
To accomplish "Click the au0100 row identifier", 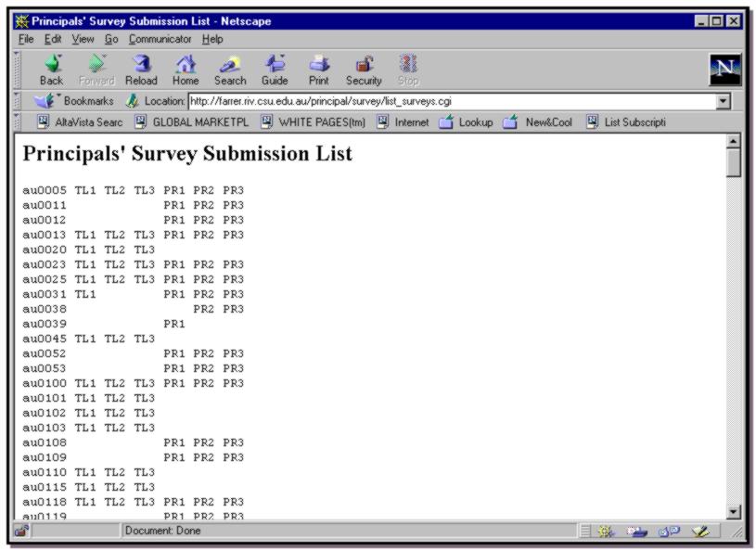I will click(x=45, y=383).
